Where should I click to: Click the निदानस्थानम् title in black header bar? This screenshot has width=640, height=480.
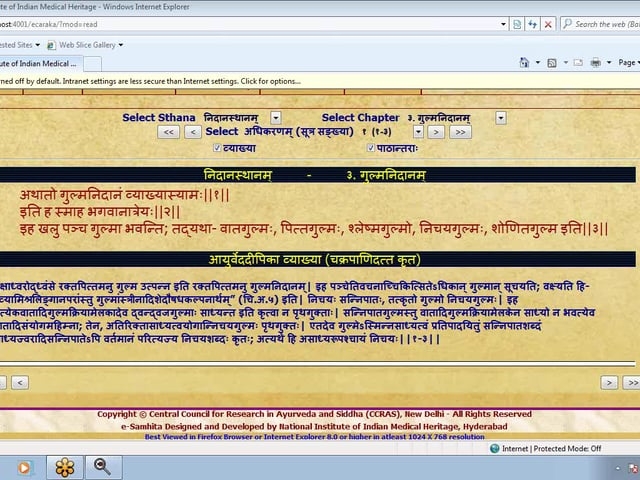pos(238,176)
